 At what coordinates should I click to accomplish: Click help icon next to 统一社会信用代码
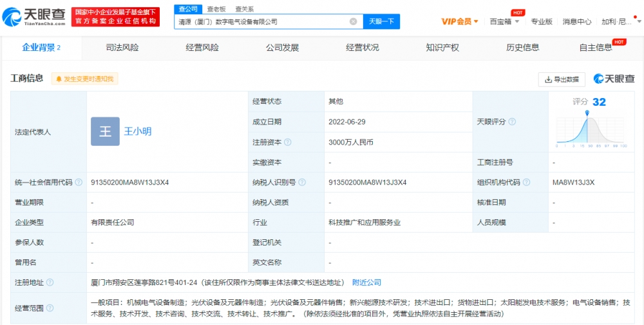78,182
